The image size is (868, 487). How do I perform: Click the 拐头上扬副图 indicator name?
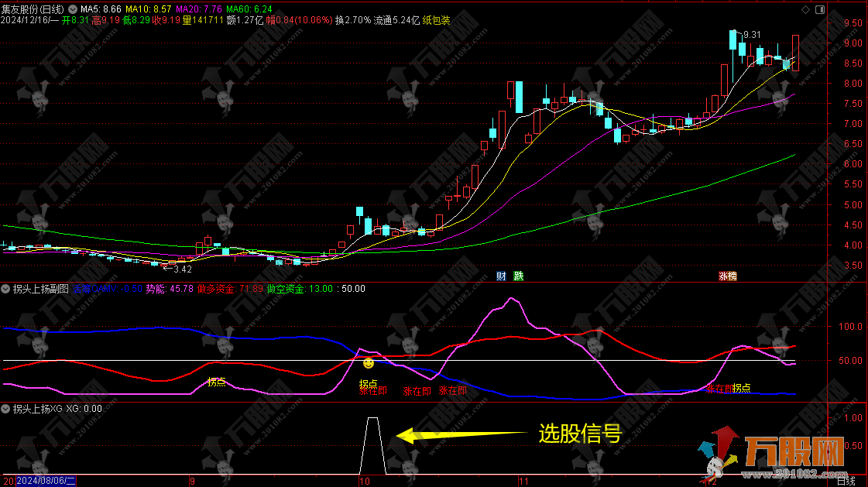click(41, 289)
